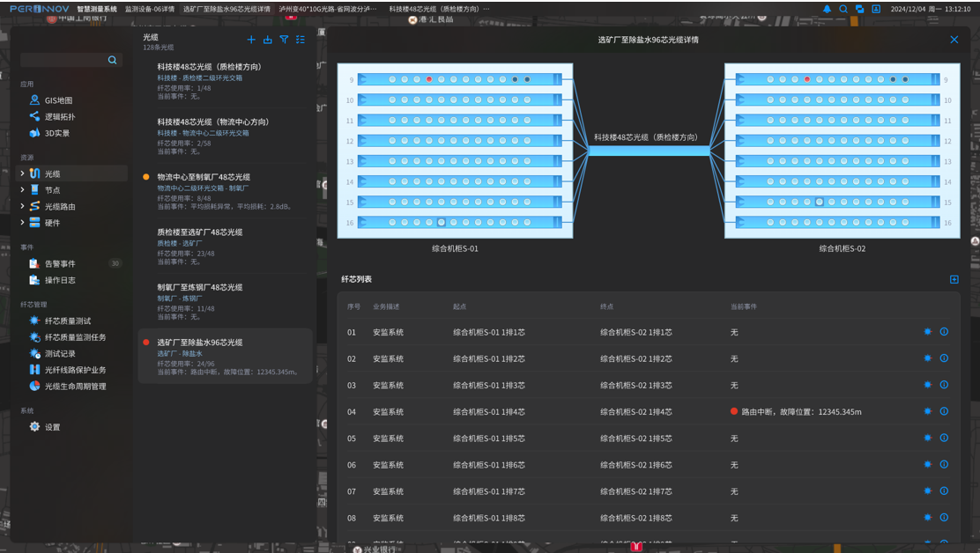Click 智慧测量系统 title
This screenshot has width=980, height=553.
(x=97, y=9)
